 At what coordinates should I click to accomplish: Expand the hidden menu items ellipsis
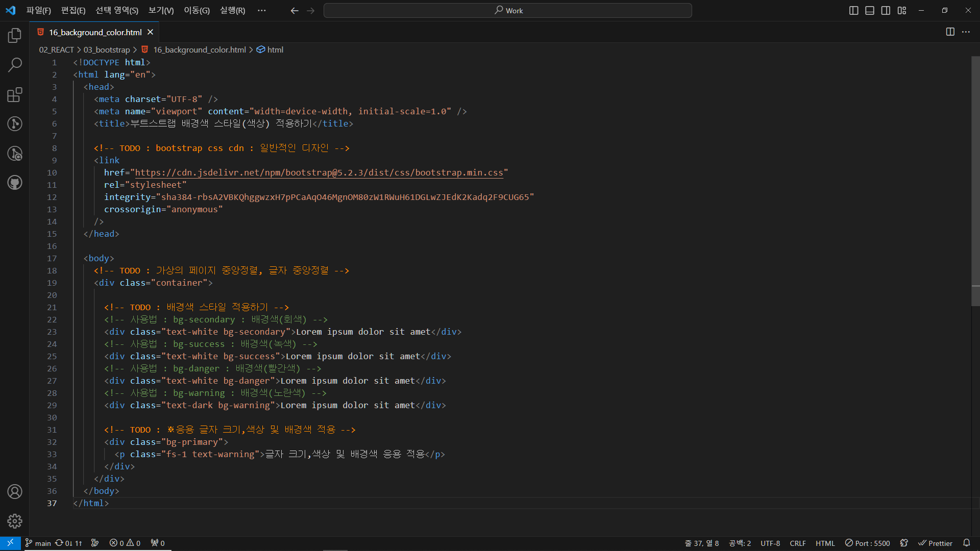(262, 10)
